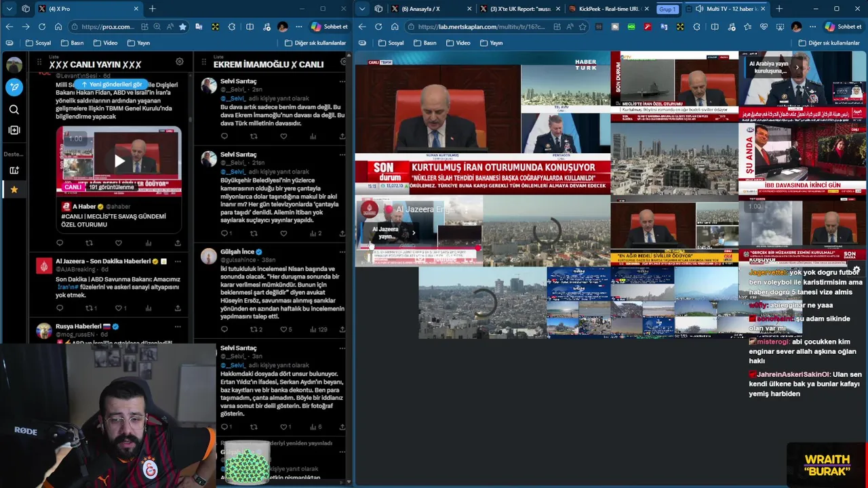Select the star deck icon in X Pro sidebar
868x488 pixels.
coord(14,190)
